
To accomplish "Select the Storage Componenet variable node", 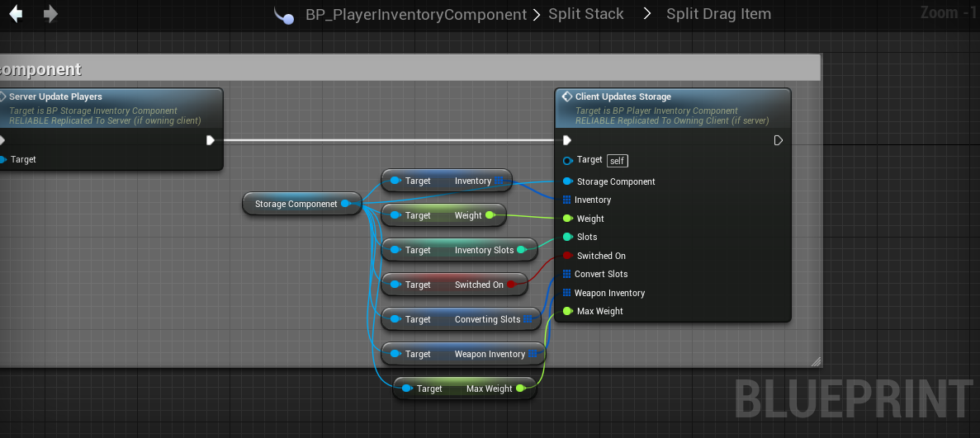I will 296,204.
